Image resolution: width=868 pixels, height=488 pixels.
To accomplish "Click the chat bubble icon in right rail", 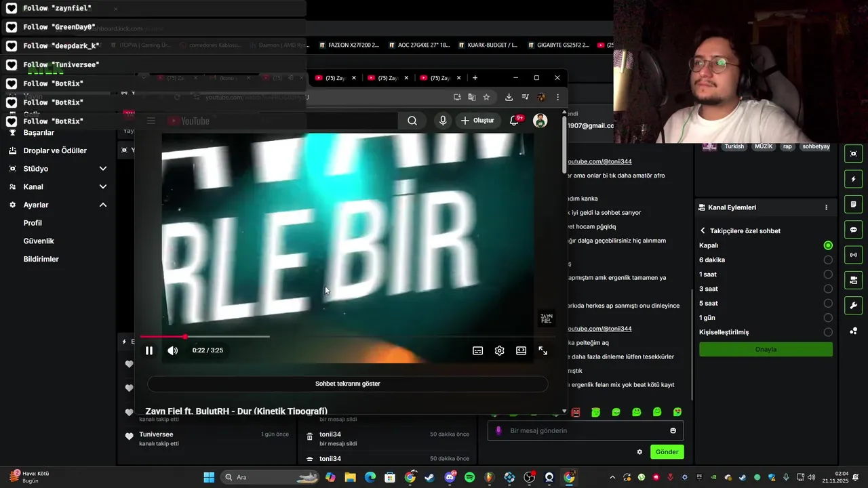I will coord(854,230).
